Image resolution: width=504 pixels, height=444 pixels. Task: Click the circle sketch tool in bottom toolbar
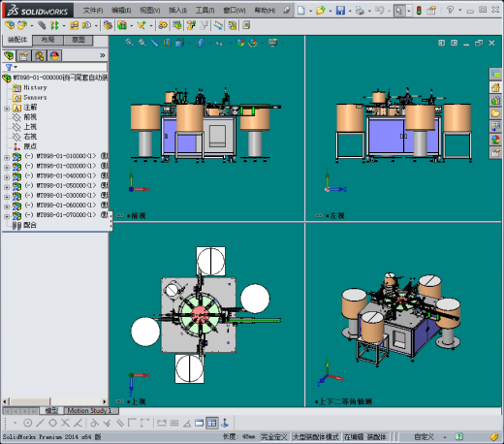tap(27, 423)
